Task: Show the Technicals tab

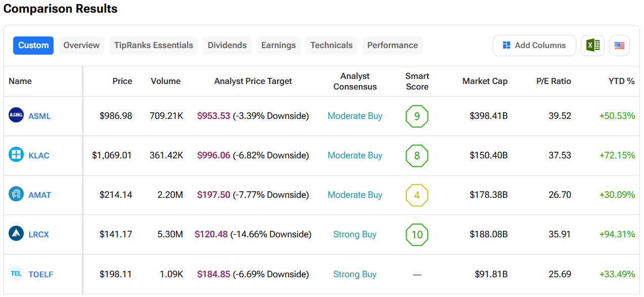Action: [331, 45]
